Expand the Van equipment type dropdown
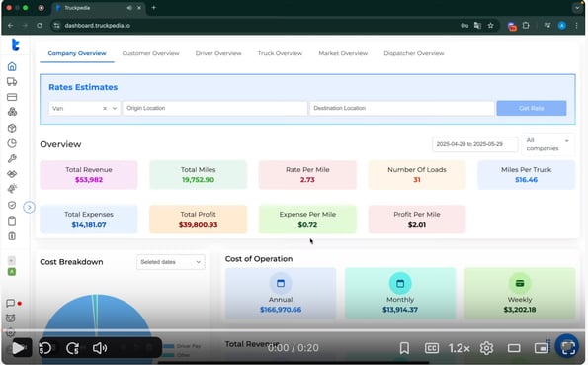 click(115, 108)
